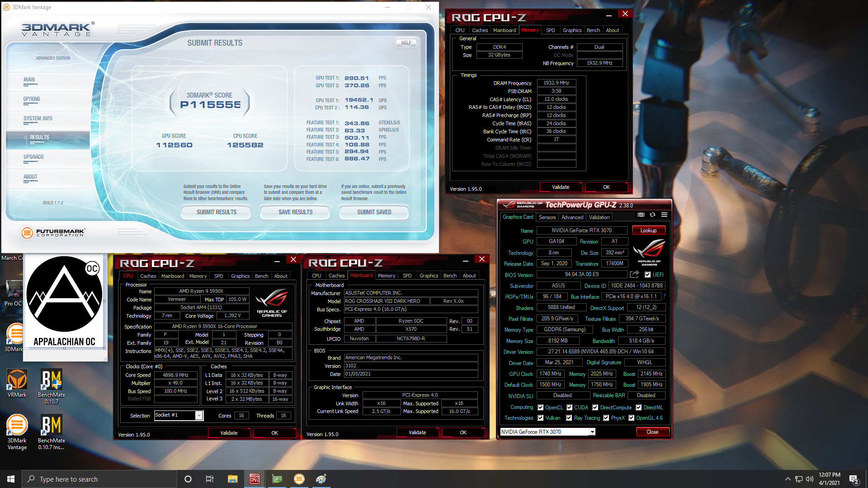Select Graphics tab in Memory CPU-Z window

(572, 30)
